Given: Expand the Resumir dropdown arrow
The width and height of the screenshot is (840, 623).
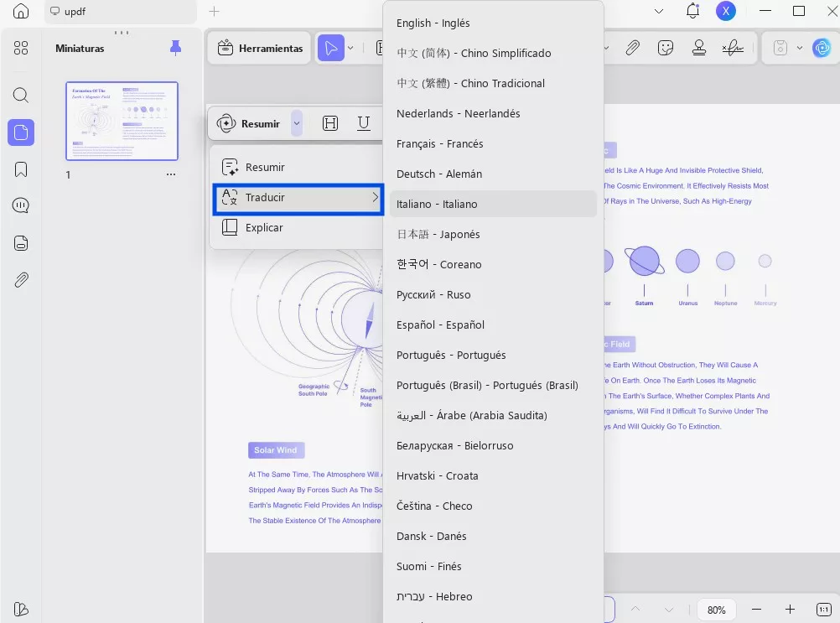Looking at the screenshot, I should [296, 124].
